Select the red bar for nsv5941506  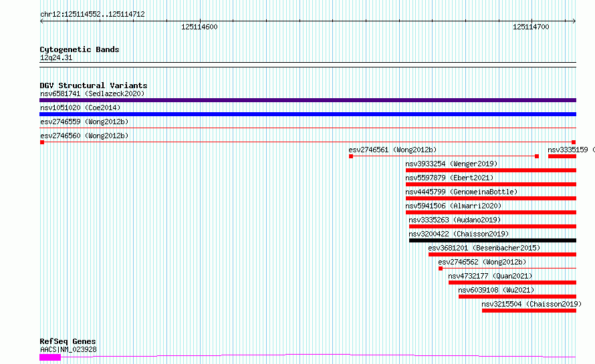pos(491,212)
